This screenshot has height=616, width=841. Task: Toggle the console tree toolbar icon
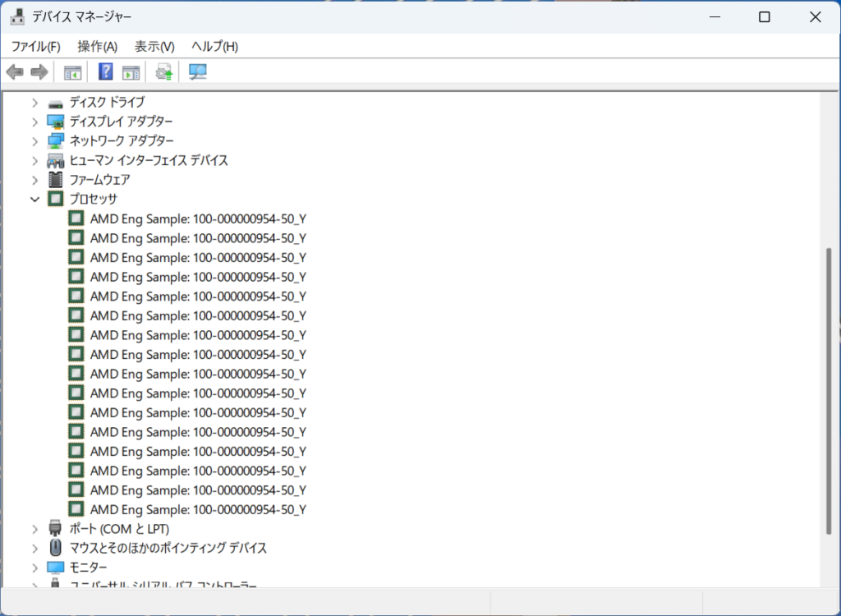pyautogui.click(x=72, y=72)
